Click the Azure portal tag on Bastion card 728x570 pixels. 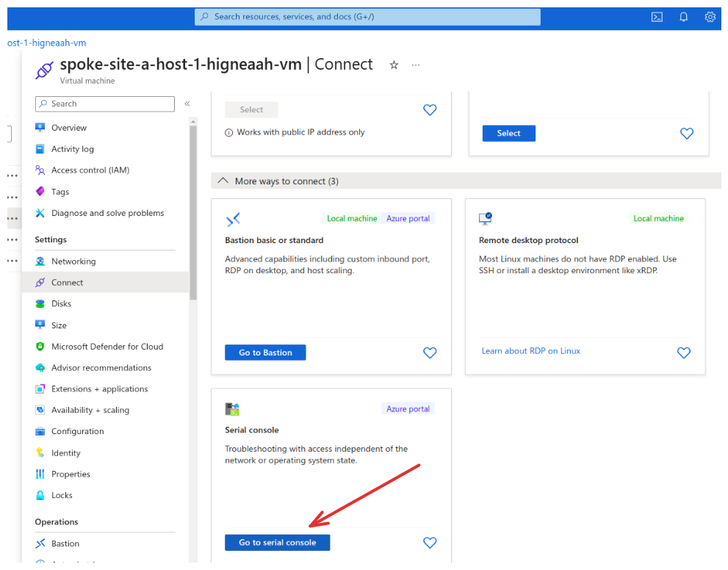[x=408, y=219]
